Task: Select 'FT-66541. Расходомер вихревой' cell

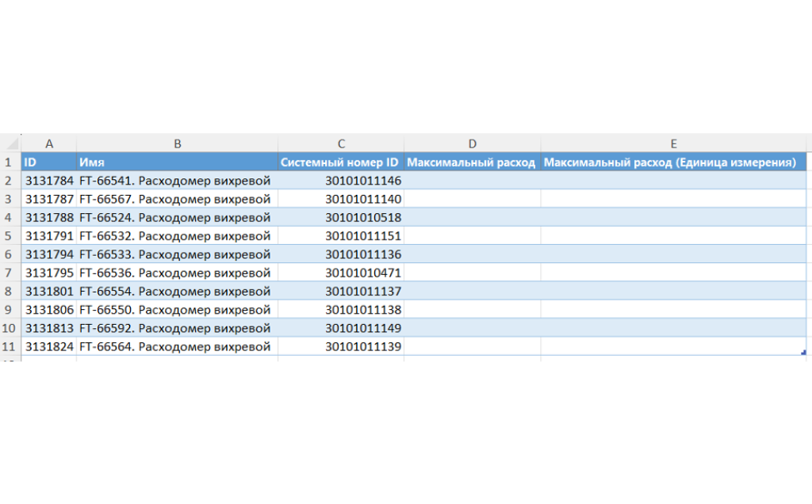Action: coord(177,181)
